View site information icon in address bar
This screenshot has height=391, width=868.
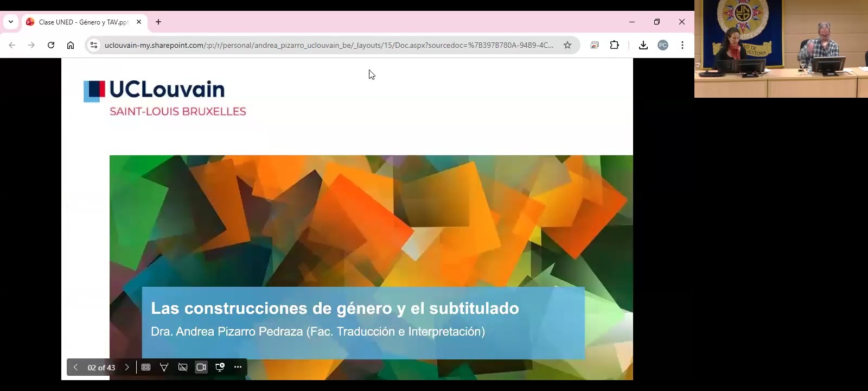pyautogui.click(x=94, y=45)
